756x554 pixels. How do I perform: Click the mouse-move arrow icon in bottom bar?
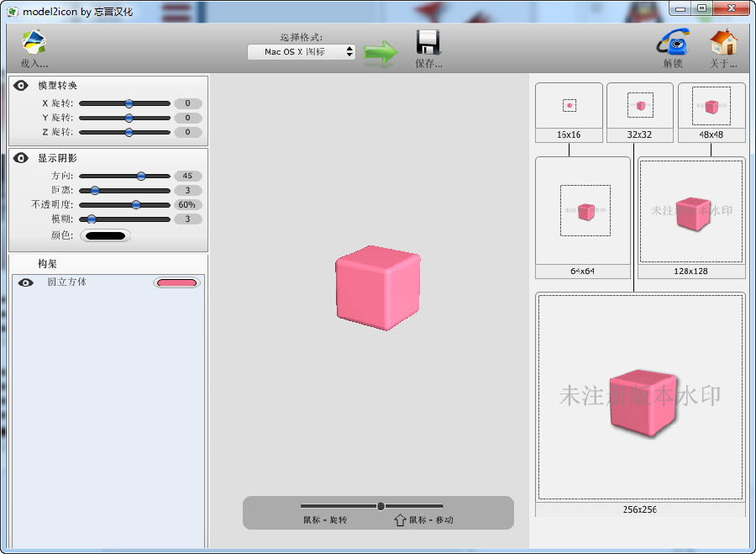(x=400, y=520)
